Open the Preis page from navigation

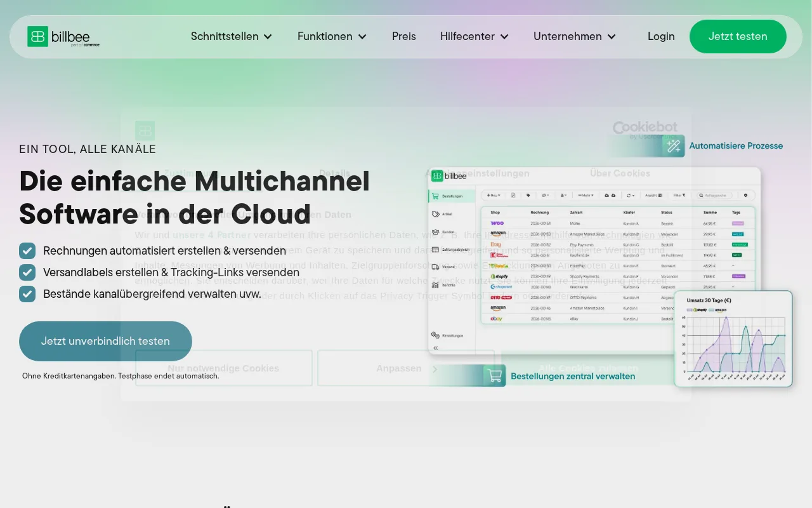pos(404,36)
